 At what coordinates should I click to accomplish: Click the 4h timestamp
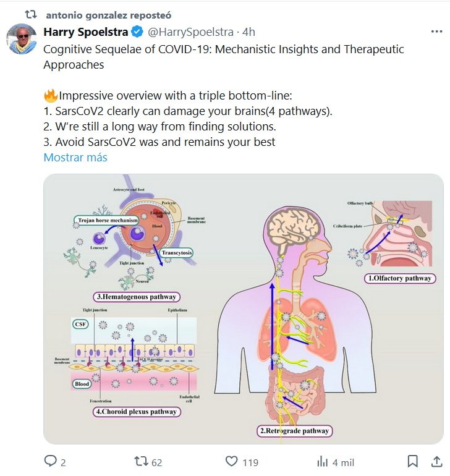(248, 32)
